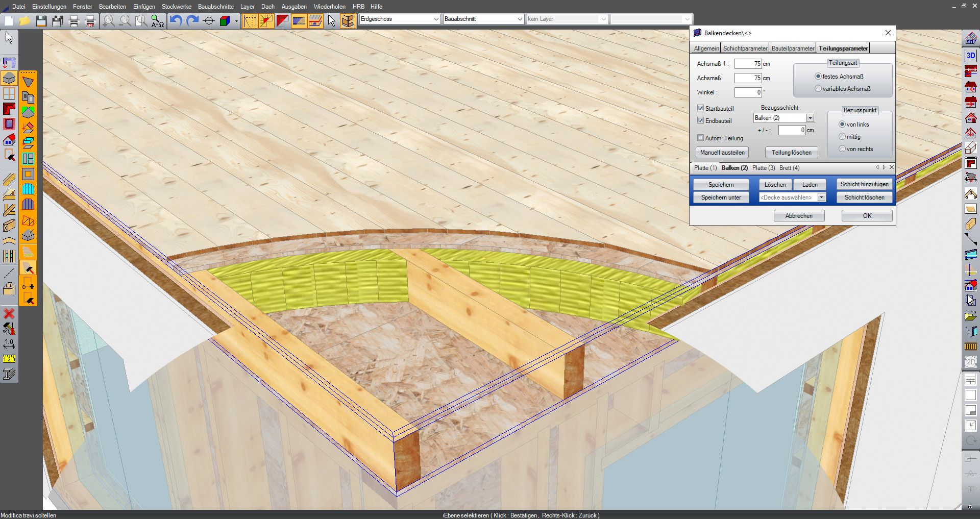Open the Stockwerke menu
Image resolution: width=980 pixels, height=519 pixels.
point(176,7)
